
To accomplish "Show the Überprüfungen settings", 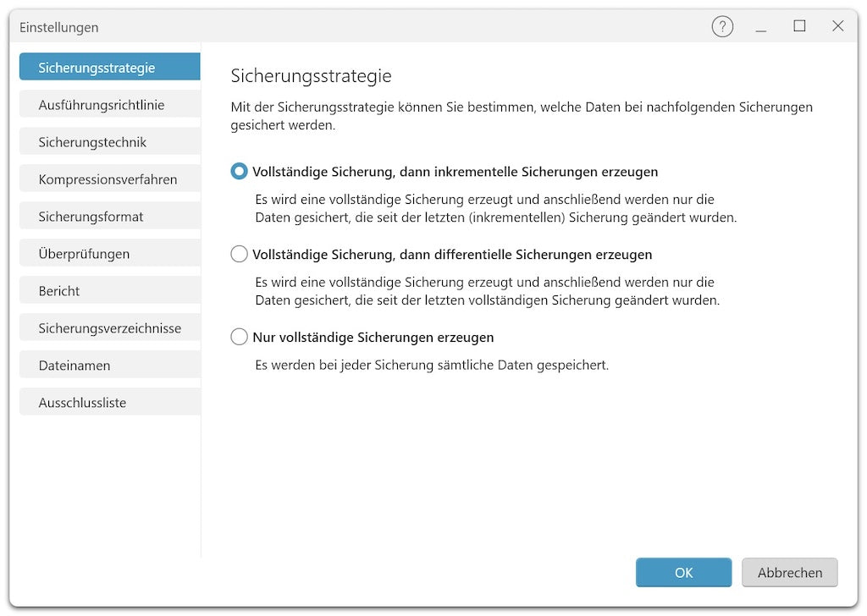I will pyautogui.click(x=109, y=254).
